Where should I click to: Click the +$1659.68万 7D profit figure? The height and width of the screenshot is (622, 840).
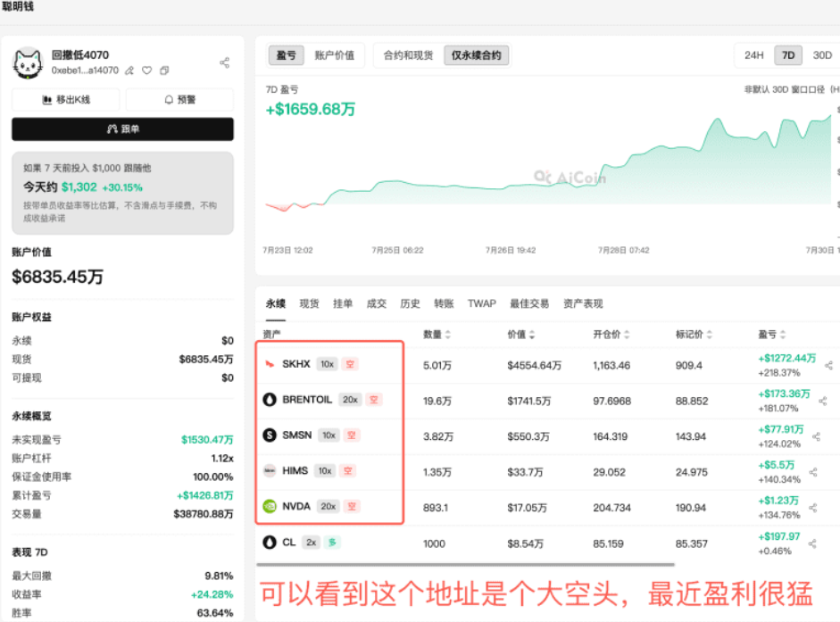coord(311,109)
